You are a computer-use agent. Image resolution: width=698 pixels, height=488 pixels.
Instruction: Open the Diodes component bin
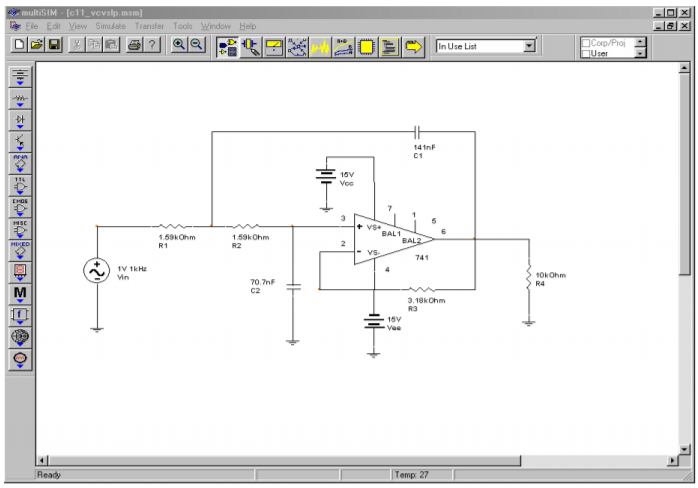(20, 119)
